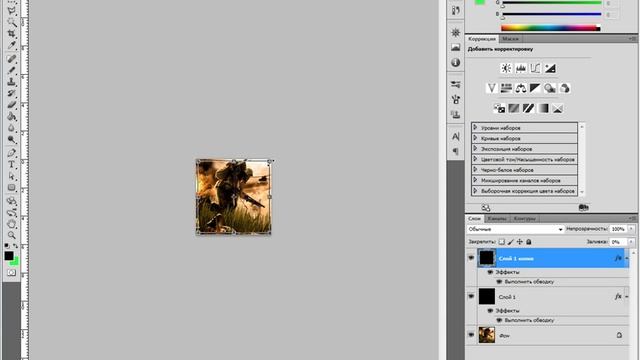
Task: Hide the Слой 1 layer
Action: click(x=471, y=296)
